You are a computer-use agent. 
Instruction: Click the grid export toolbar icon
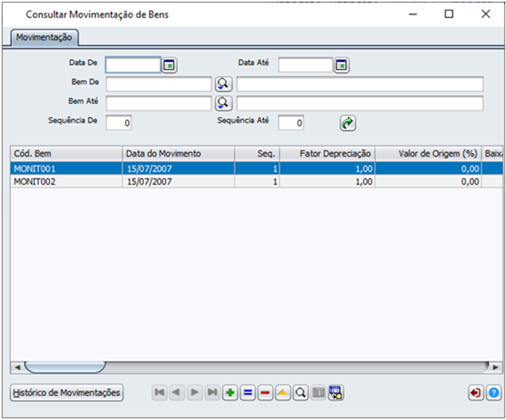click(336, 392)
